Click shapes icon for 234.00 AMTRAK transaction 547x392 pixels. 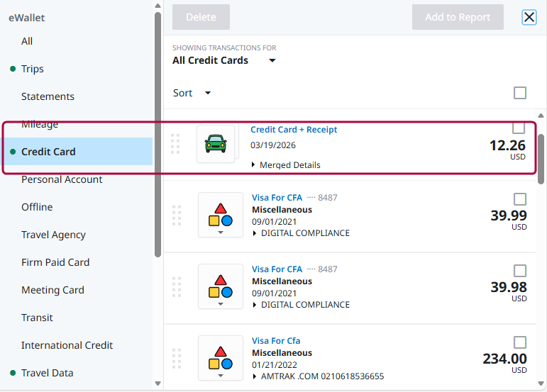pos(220,357)
